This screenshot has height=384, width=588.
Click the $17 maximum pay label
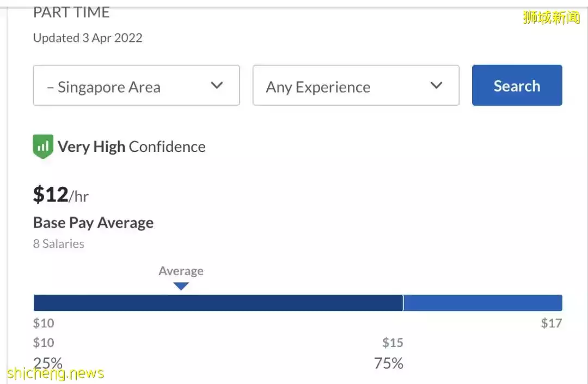click(551, 323)
